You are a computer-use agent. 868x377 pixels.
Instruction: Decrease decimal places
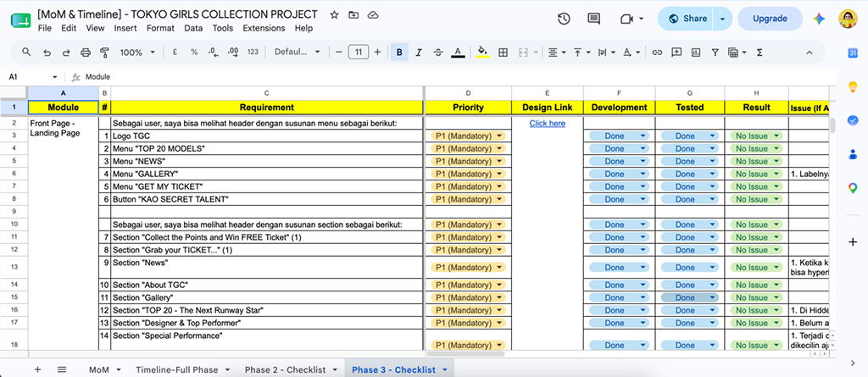coord(214,52)
